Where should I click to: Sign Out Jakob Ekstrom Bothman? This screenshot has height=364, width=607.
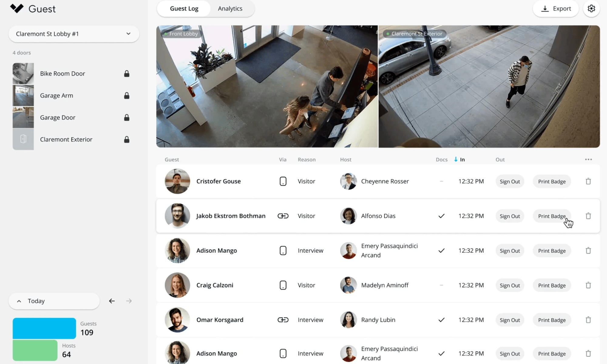tap(510, 216)
